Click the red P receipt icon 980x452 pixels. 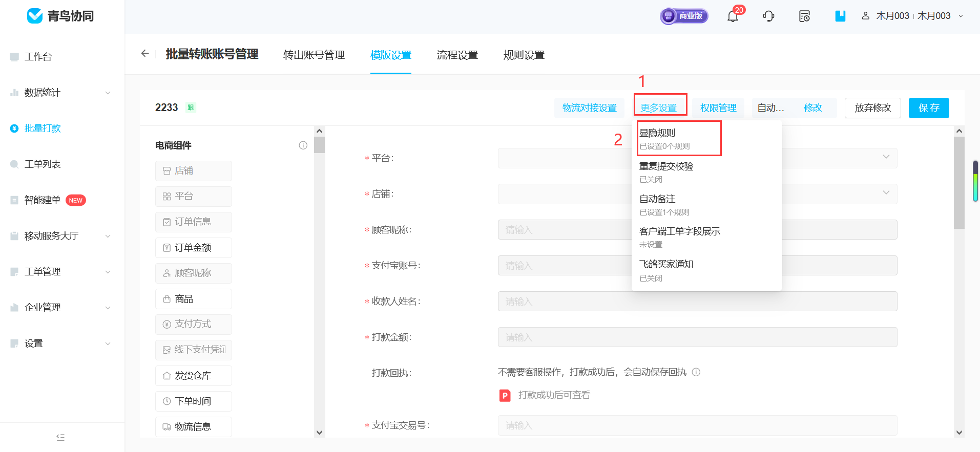point(505,395)
